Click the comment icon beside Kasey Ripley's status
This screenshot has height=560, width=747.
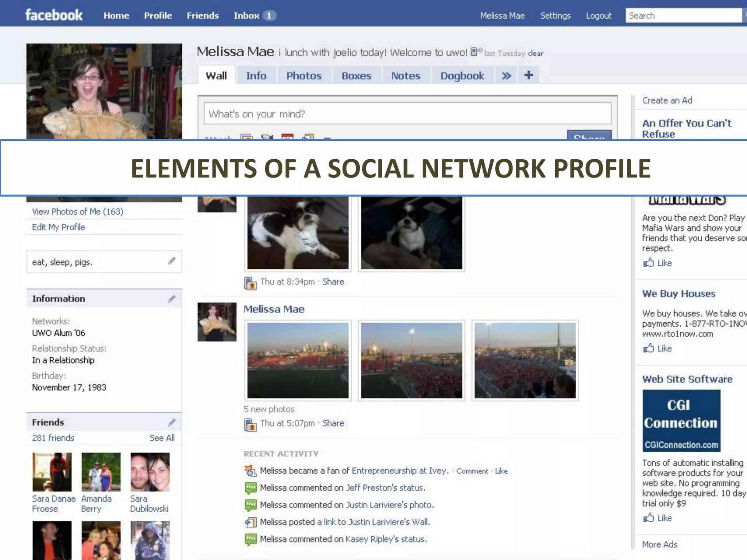pos(251,539)
